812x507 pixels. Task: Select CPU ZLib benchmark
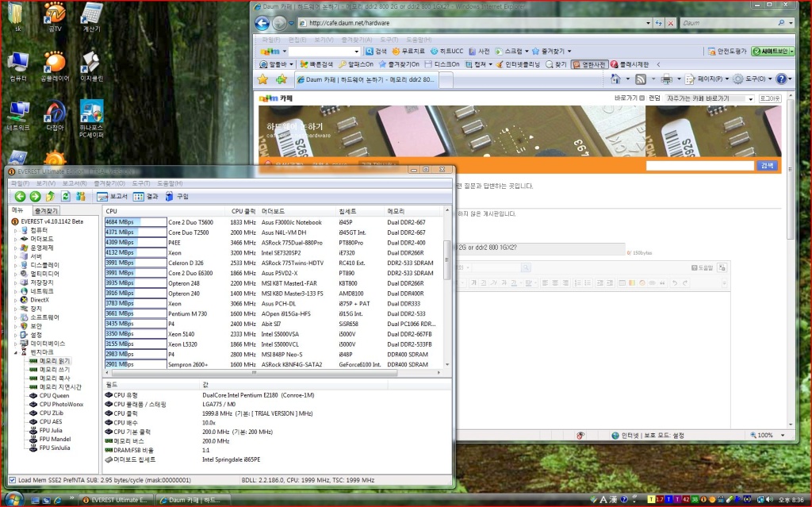tap(52, 413)
